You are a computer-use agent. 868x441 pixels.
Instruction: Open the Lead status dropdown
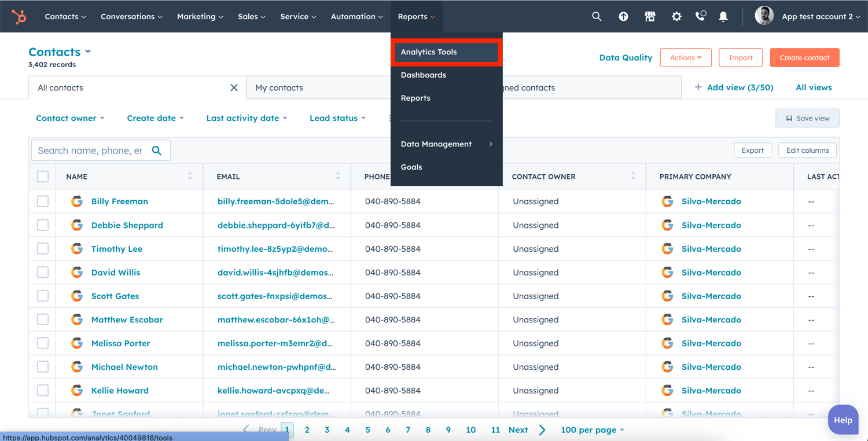[x=337, y=118]
